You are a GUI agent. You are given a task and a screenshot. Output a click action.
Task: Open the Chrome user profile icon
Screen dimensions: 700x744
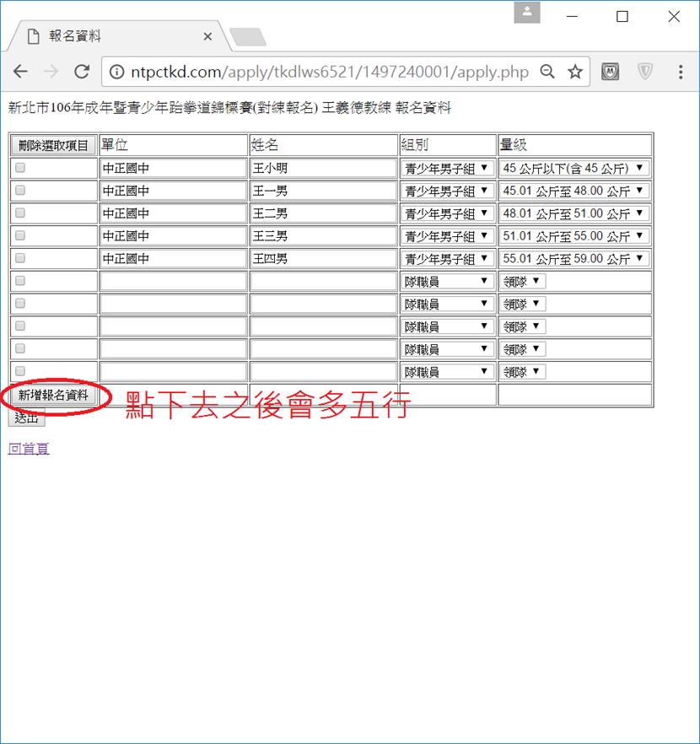click(x=527, y=13)
